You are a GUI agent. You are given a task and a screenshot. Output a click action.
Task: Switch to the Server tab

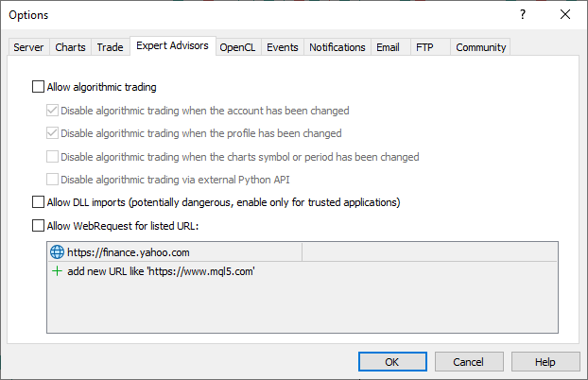pos(28,47)
